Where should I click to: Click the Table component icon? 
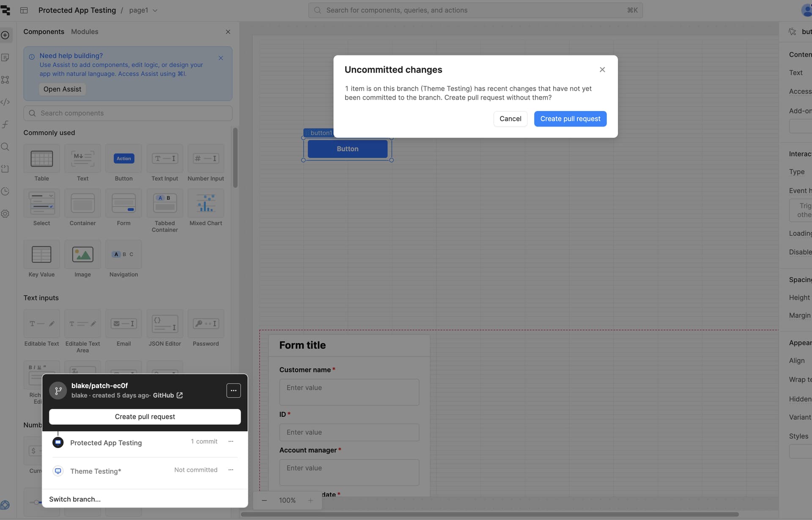[41, 159]
